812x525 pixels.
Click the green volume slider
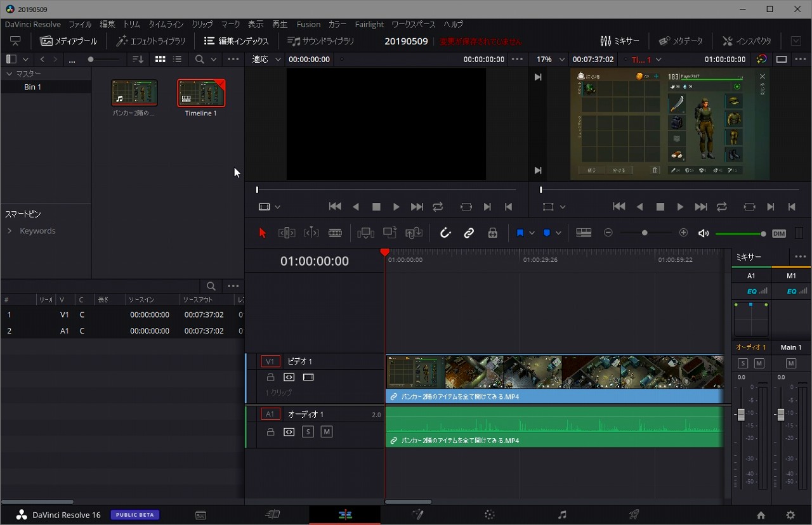(x=740, y=234)
